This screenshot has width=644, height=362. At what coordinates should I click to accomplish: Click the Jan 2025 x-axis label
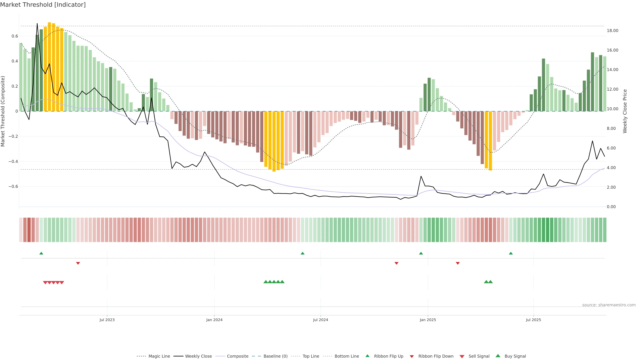point(428,320)
